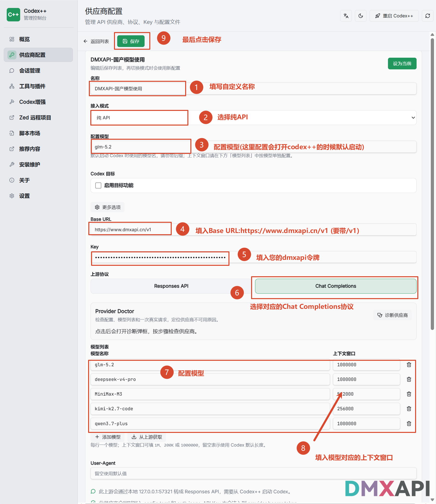Screen dimensions: 436x504
Task: Edit context window for MiniMax-M3
Action: click(x=367, y=394)
